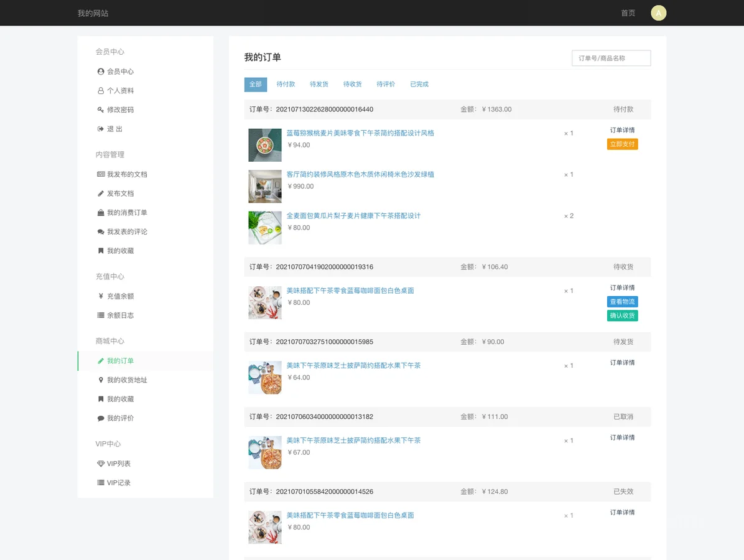
Task: Click the key icon beside 修改密码
Action: (101, 110)
